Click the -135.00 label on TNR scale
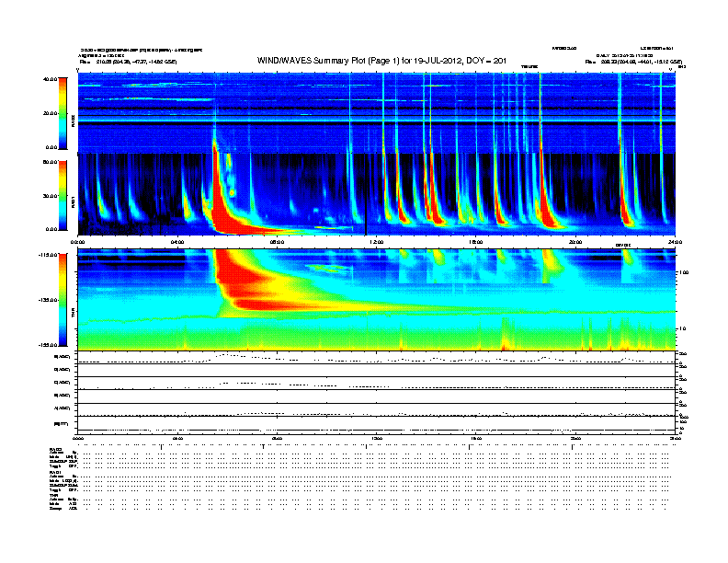 48,300
